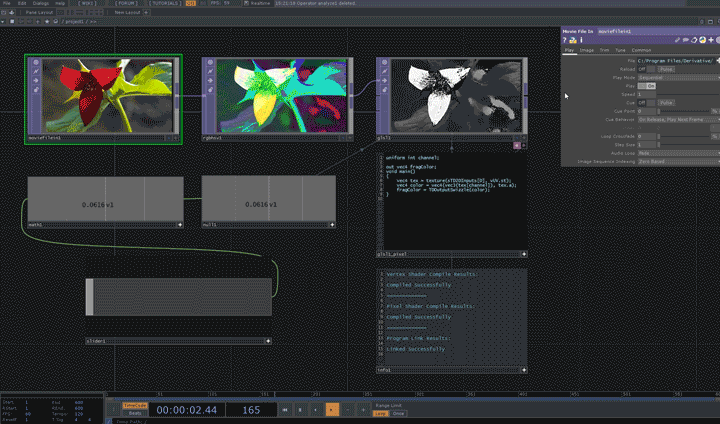Click the pencil icon in the parameter header
This screenshot has width=720, height=424.
point(677,40)
